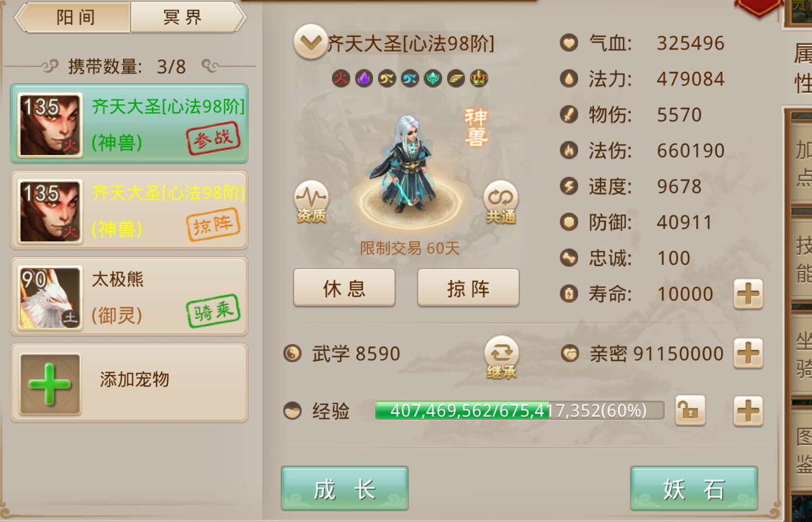The width and height of the screenshot is (812, 522).
Task: Click the green experience progress bar
Action: pyautogui.click(x=519, y=411)
